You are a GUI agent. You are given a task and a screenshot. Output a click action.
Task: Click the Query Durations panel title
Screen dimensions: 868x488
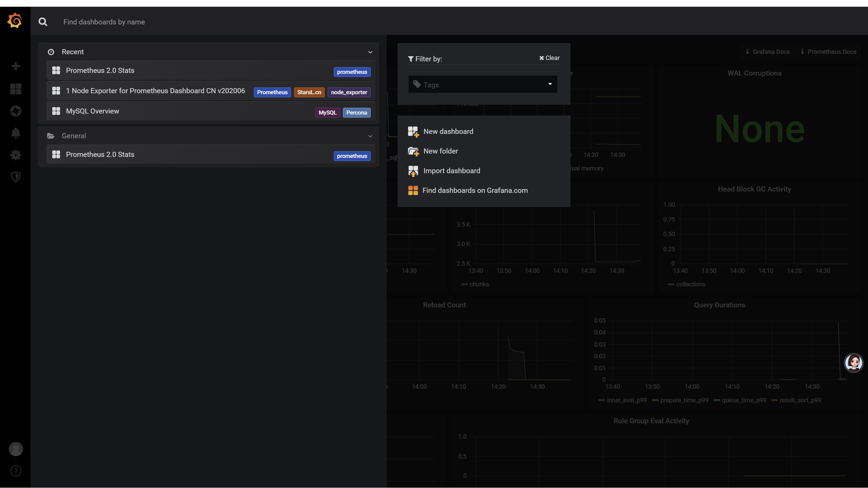(x=719, y=305)
